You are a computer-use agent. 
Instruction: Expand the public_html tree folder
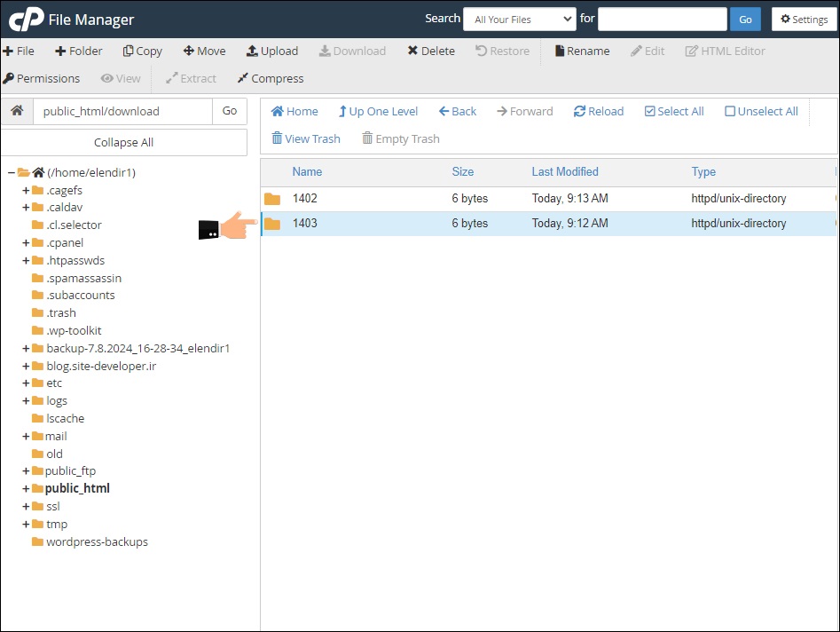click(x=26, y=489)
